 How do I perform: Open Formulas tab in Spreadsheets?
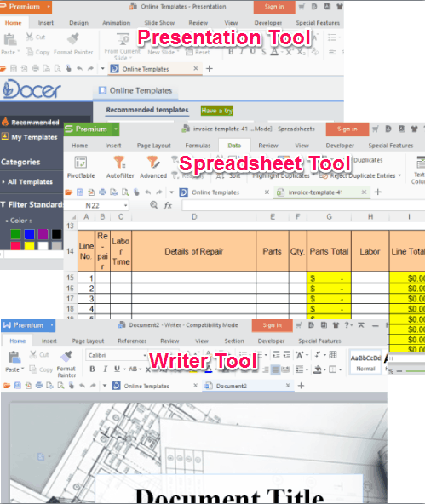pos(198,146)
